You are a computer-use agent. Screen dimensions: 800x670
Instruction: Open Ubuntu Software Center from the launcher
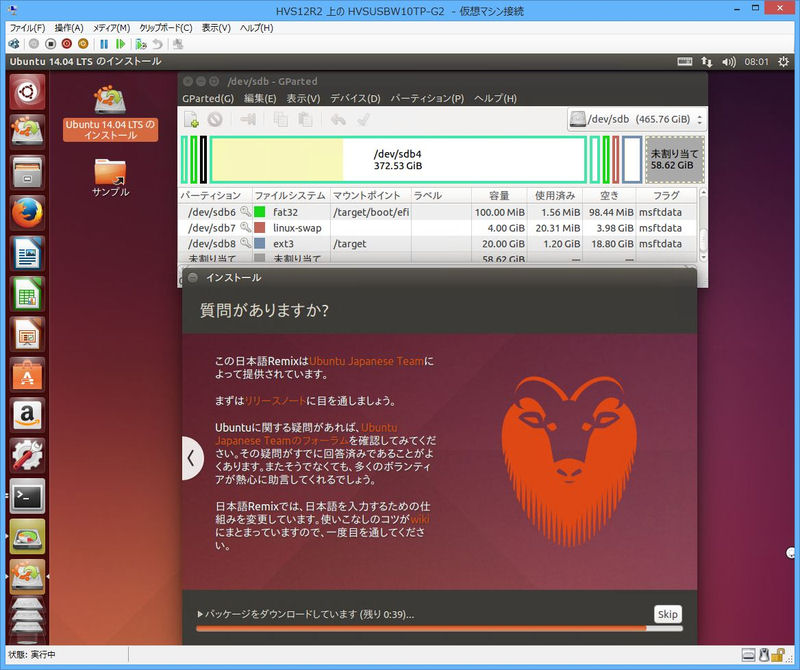point(28,375)
